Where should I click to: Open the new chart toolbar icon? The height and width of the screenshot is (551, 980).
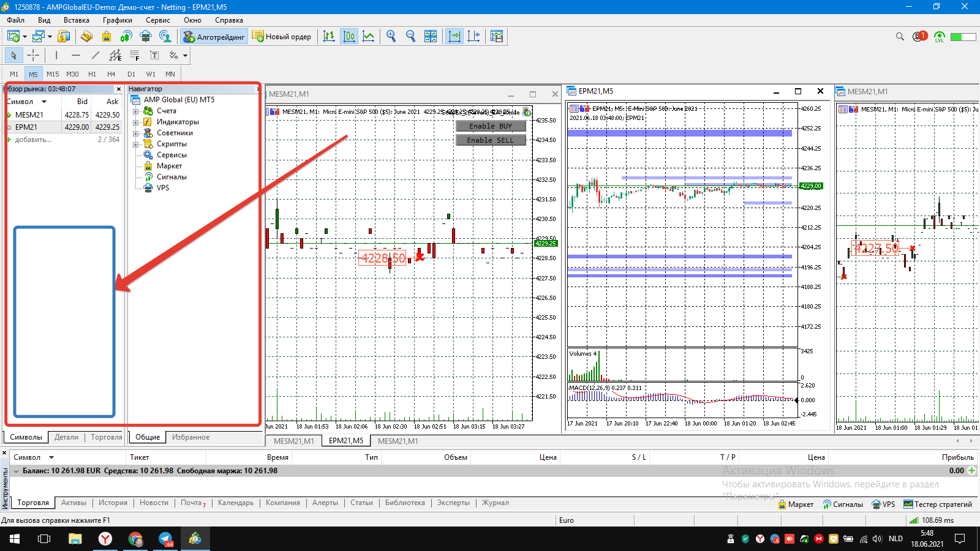click(x=13, y=37)
